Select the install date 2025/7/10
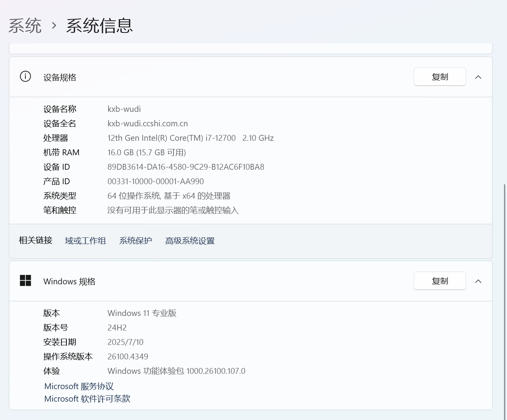Viewport: 507px width, 420px height. (125, 342)
